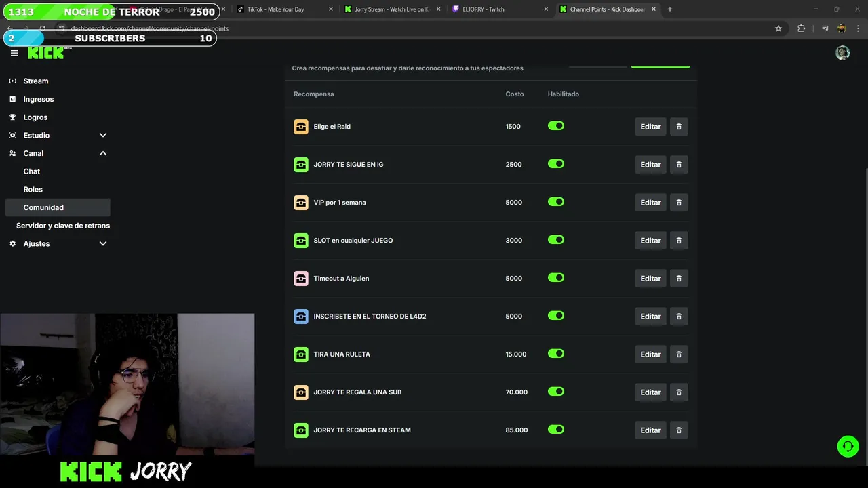This screenshot has width=868, height=488.
Task: Click the VIP por 1 semana reward icon
Action: 301,203
